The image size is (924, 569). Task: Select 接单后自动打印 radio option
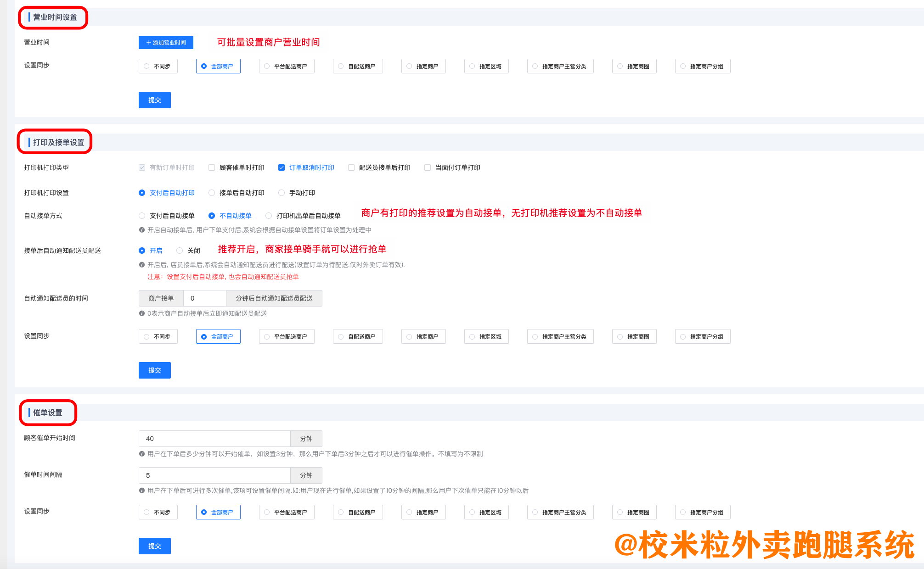[212, 193]
